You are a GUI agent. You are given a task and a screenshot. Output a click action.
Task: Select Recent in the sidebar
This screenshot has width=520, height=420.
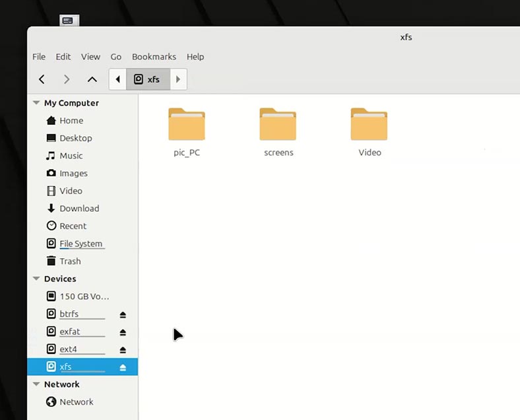pos(73,226)
